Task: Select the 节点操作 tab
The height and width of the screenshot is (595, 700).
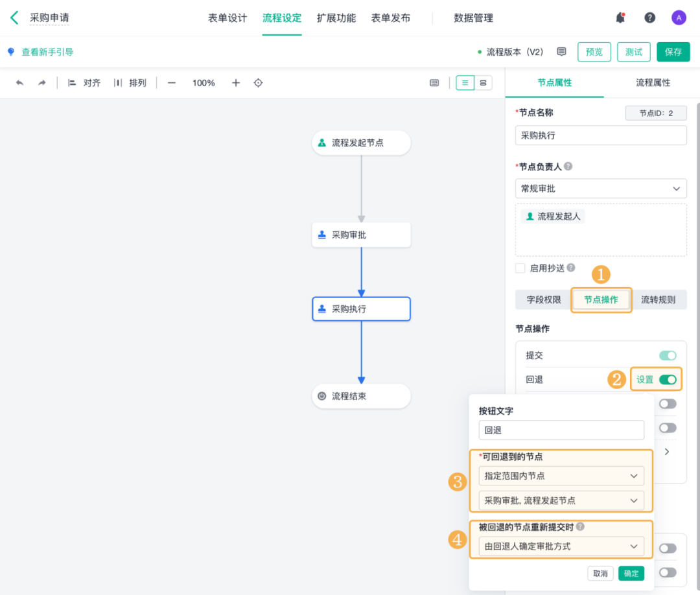Action: tap(601, 299)
